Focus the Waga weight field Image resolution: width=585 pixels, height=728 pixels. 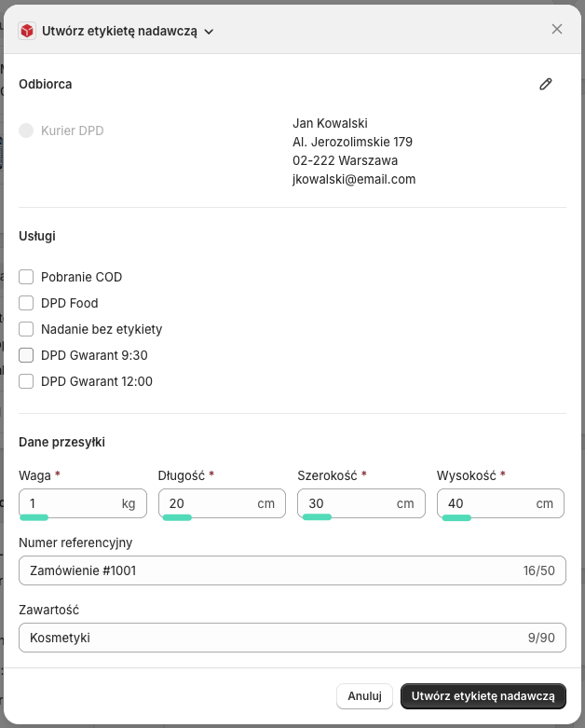coord(83,503)
